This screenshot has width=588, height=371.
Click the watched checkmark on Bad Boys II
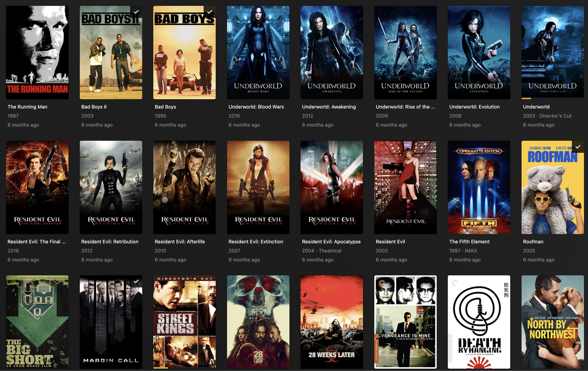(136, 12)
